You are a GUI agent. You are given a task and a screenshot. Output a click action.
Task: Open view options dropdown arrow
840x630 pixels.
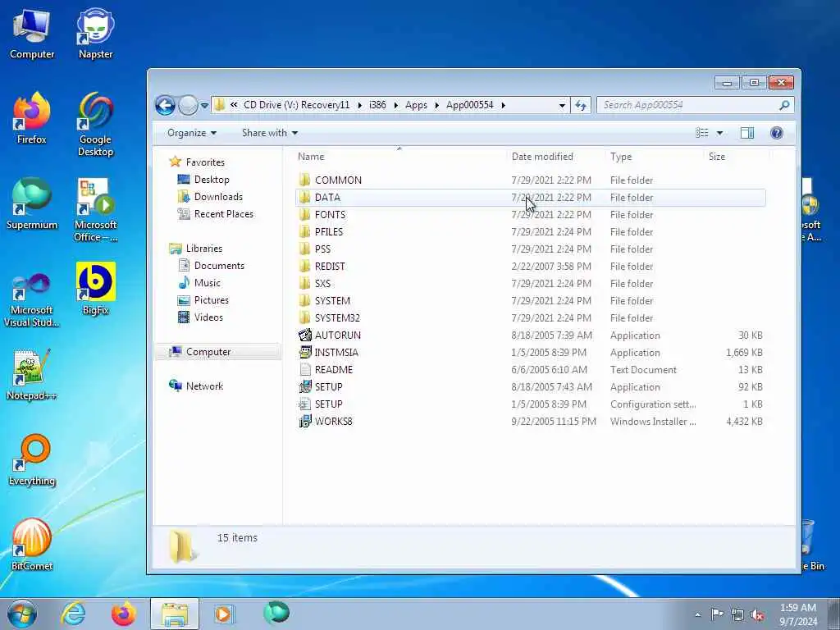click(x=719, y=133)
